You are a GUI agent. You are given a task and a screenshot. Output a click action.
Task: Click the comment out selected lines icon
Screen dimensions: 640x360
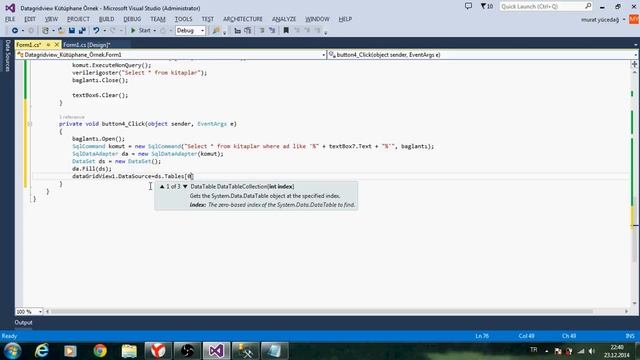click(262, 31)
